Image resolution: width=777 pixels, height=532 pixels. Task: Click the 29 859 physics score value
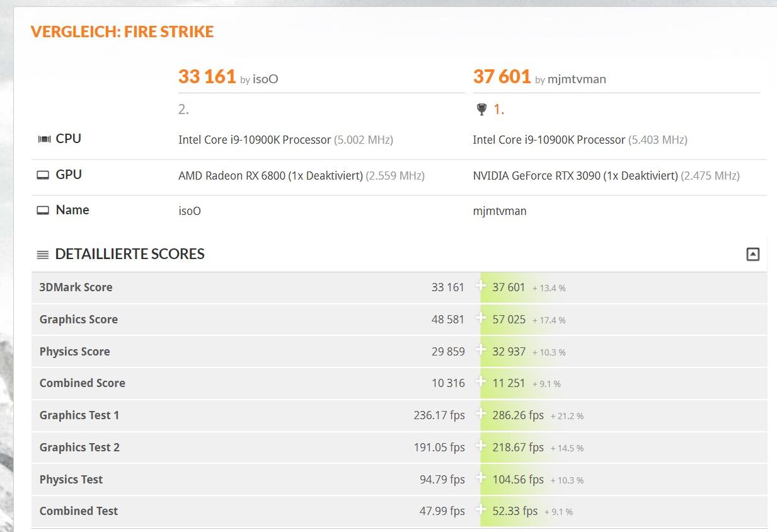click(448, 352)
